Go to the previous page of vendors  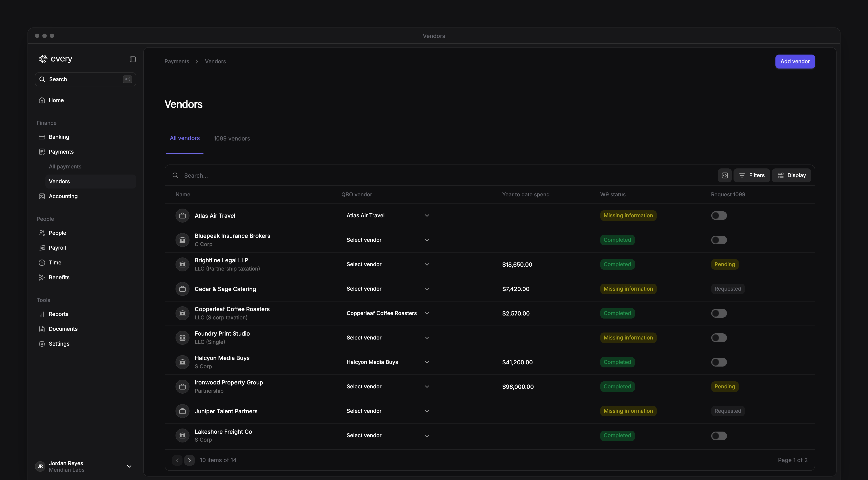tap(177, 460)
